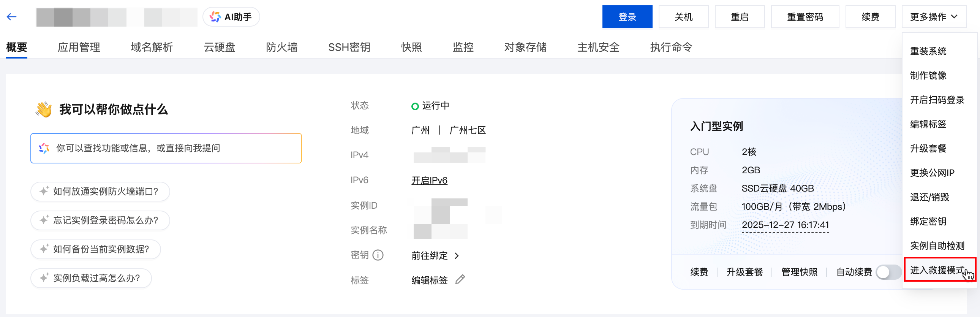Image resolution: width=980 pixels, height=317 pixels.
Task: Choose suggestion 如何备份当前实例数据?
Action: click(95, 249)
